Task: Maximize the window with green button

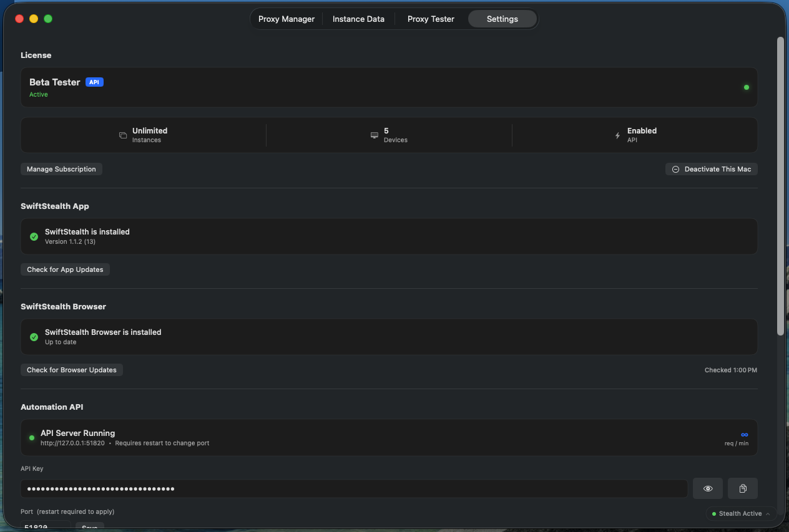Action: click(x=48, y=19)
